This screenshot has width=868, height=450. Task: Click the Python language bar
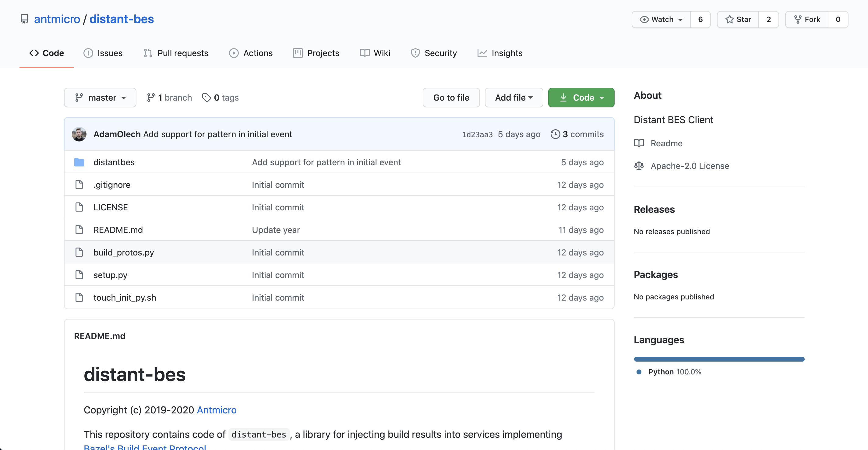point(719,359)
